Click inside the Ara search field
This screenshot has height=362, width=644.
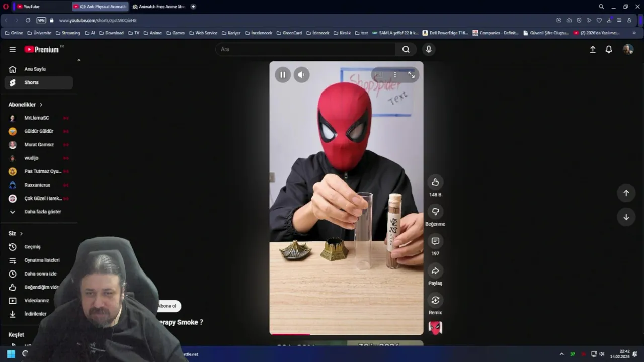pos(306,49)
